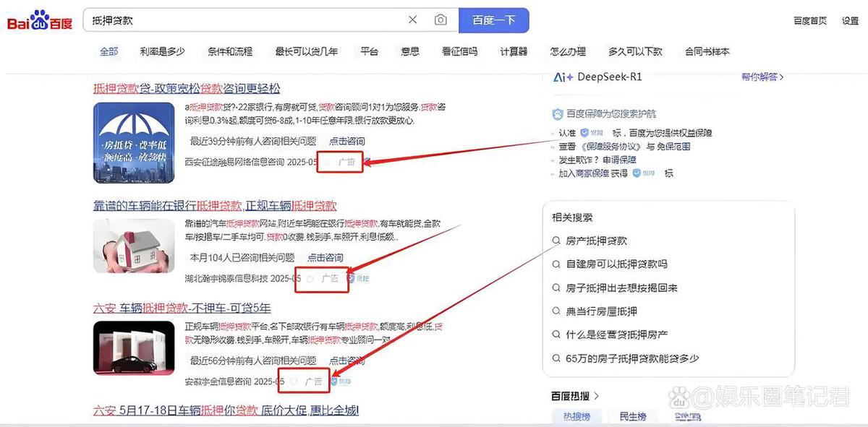Screen dimensions: 868x427
Task: Click the search input field
Action: 246,20
